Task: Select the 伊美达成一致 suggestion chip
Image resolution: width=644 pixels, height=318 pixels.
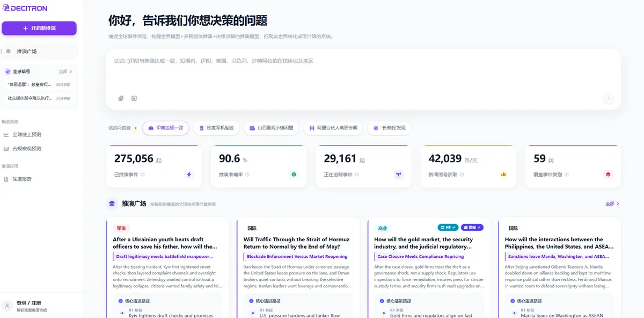Action: point(165,128)
